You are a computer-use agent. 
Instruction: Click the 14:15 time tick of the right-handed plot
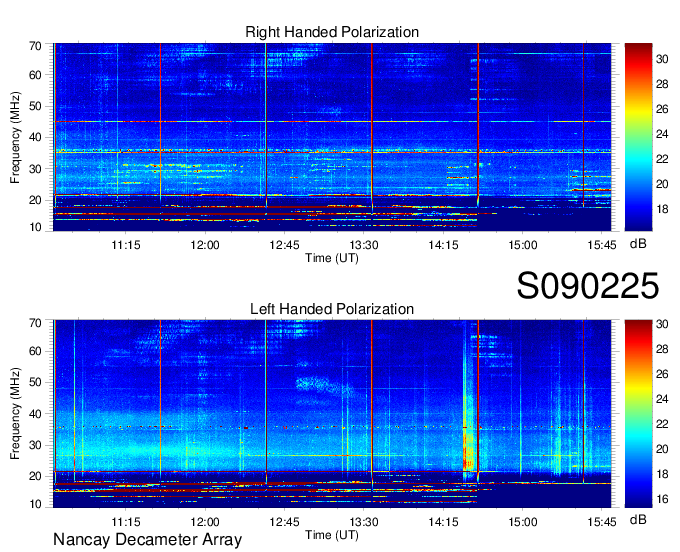[x=443, y=245]
